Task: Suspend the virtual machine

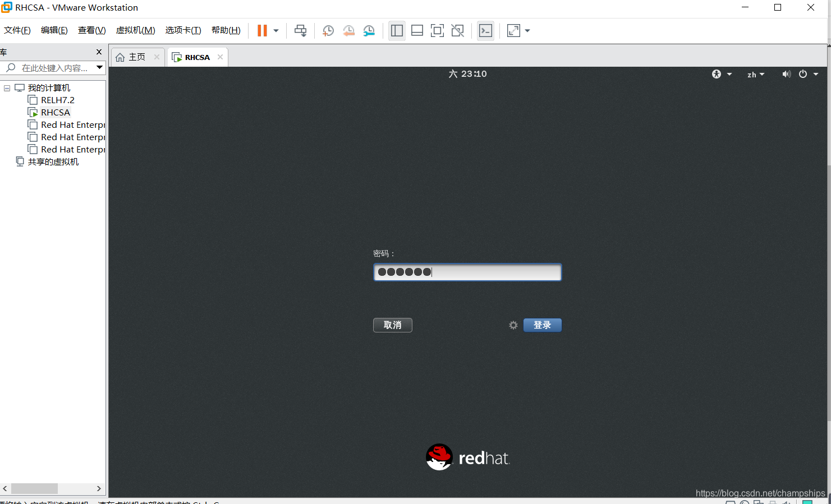Action: 261,31
